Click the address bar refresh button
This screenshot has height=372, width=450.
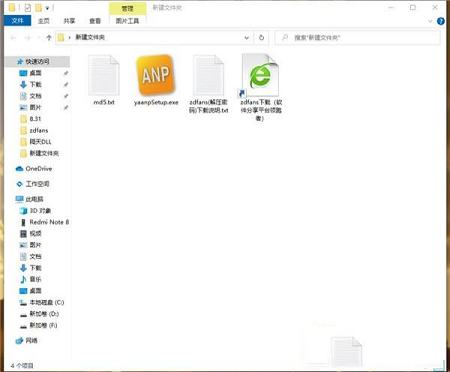click(x=261, y=38)
